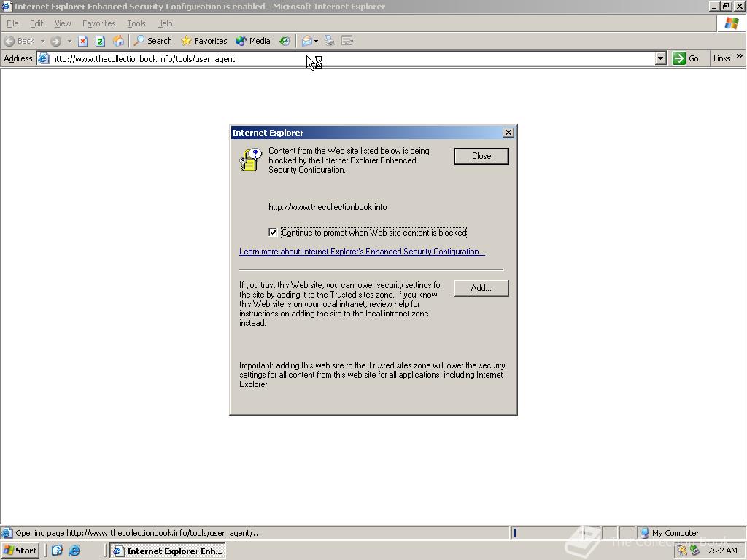This screenshot has width=747, height=560.
Task: Open the Start menu
Action: point(20,551)
